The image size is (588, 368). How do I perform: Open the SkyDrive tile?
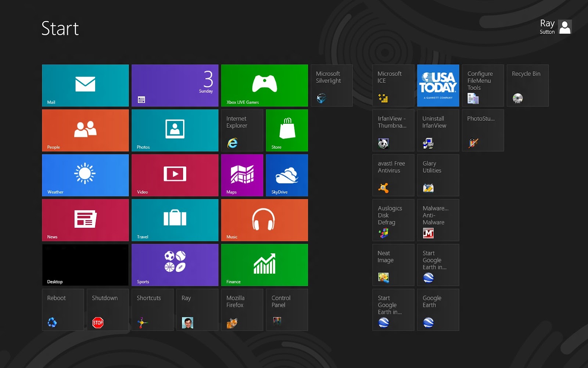(x=287, y=176)
